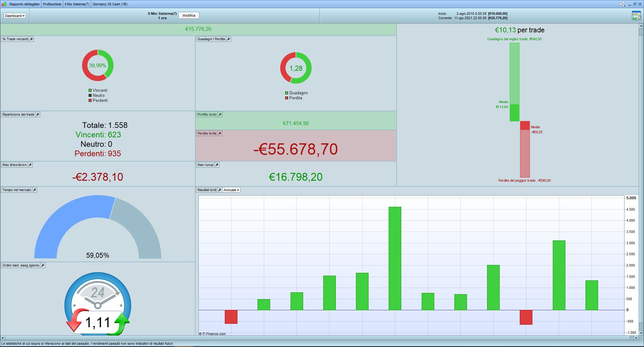The height and width of the screenshot is (347, 644).
Task: Open Max drawdown widget configuration wrench
Action: (x=30, y=165)
